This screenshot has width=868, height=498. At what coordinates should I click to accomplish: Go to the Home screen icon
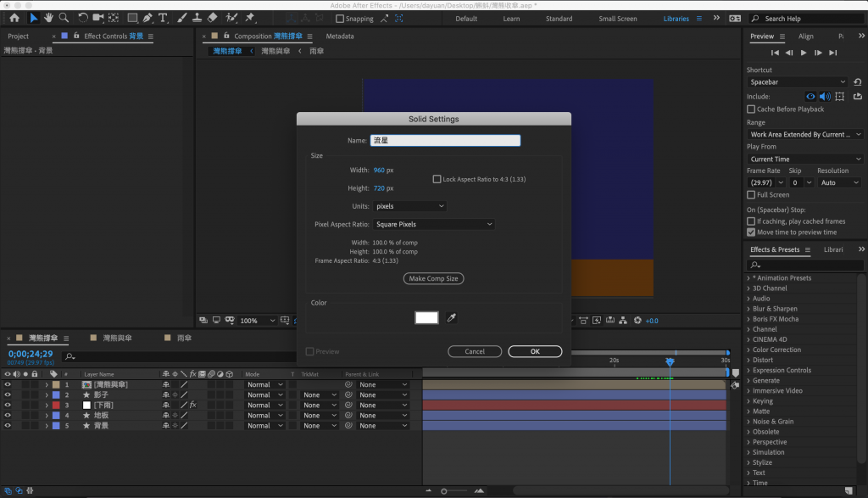[14, 18]
